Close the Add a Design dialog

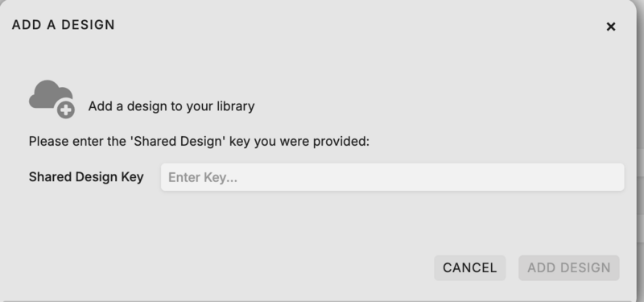click(611, 27)
